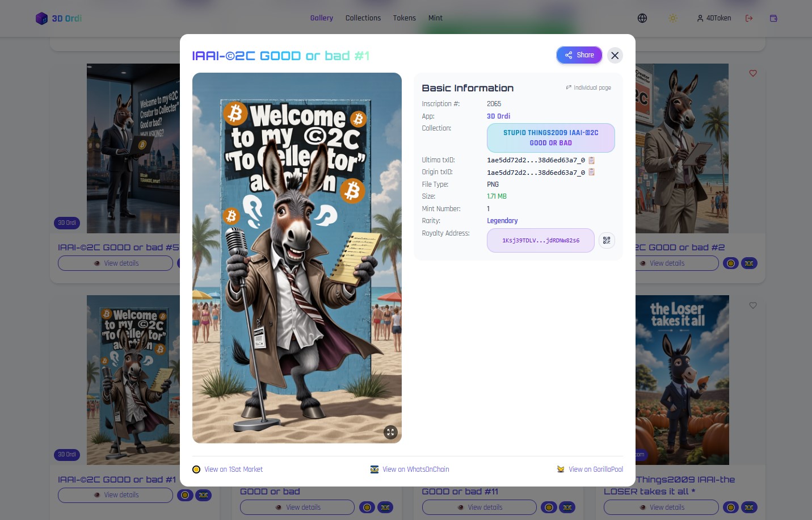This screenshot has height=520, width=812.
Task: Copy the Ultima txID with clipboard icon
Action: coord(591,160)
